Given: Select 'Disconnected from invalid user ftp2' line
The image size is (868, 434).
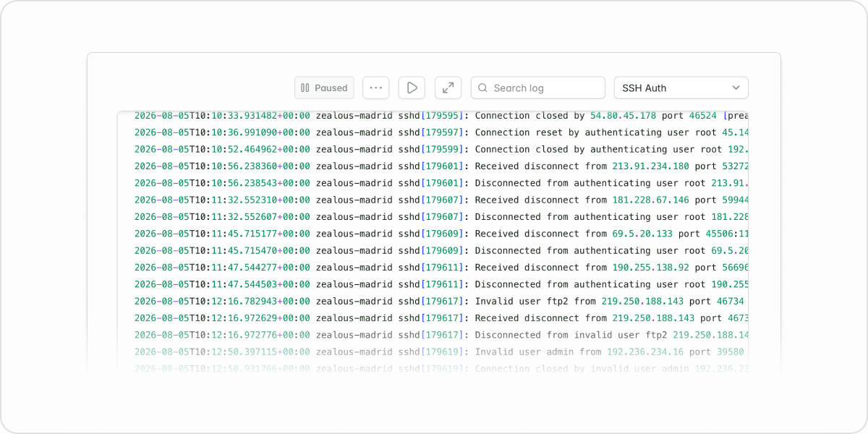Looking at the screenshot, I should point(441,335).
